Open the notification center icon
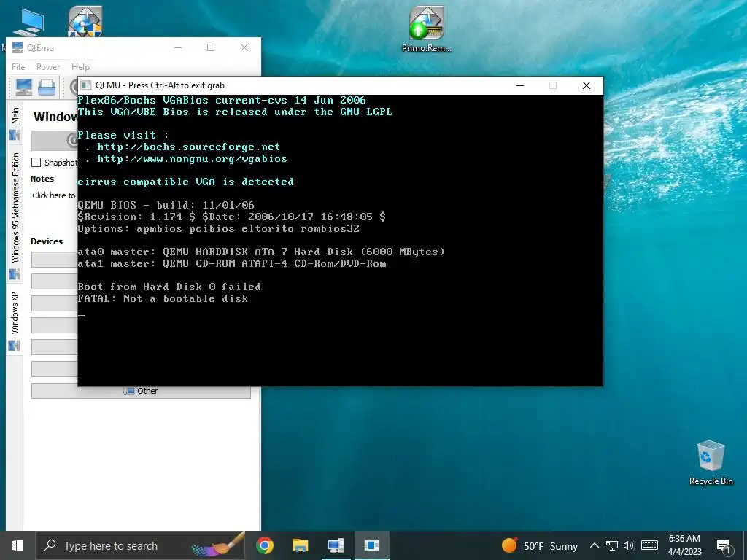This screenshot has height=560, width=747. click(724, 546)
